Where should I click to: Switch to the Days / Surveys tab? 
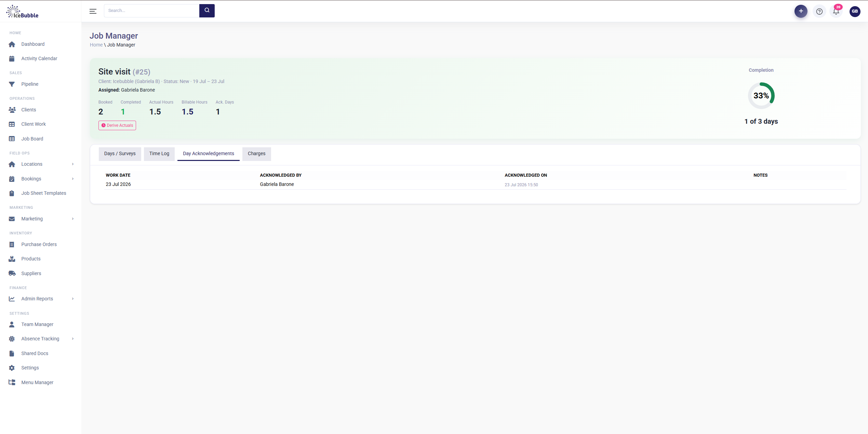tap(120, 154)
